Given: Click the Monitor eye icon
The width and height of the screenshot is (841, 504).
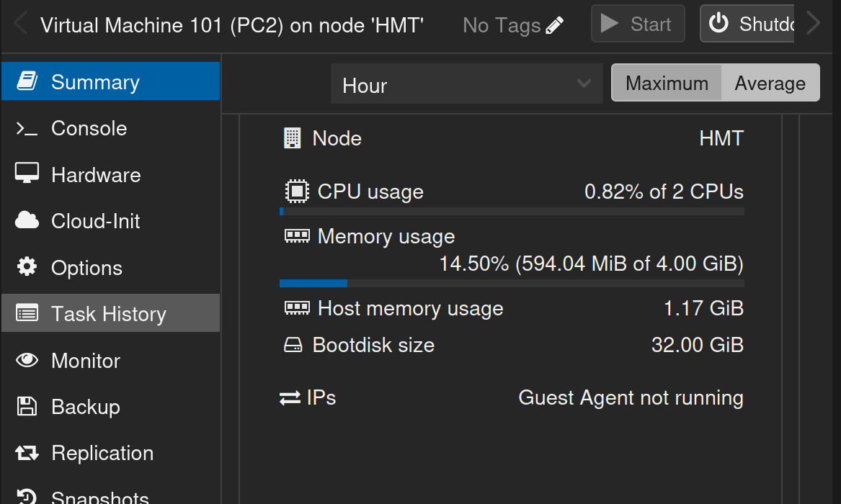Looking at the screenshot, I should (x=27, y=360).
